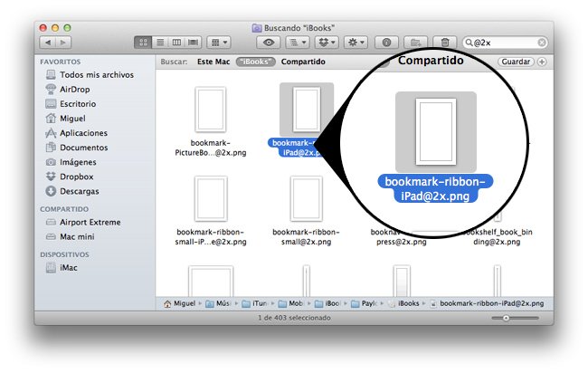Viewport: 588px width, 373px height.
Task: Switch to list view mode
Action: click(159, 43)
